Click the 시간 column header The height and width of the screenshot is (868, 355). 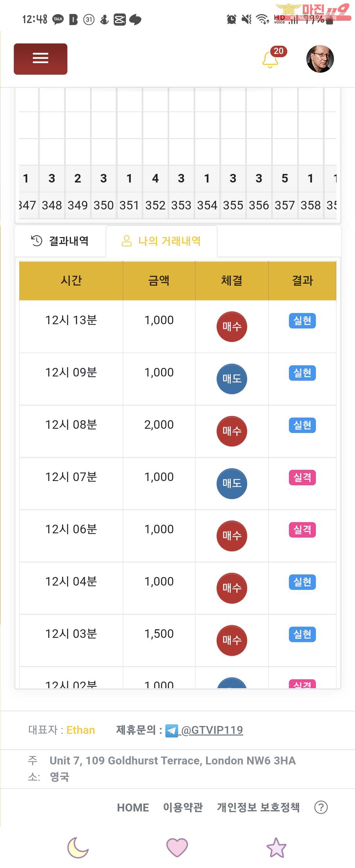click(x=71, y=281)
